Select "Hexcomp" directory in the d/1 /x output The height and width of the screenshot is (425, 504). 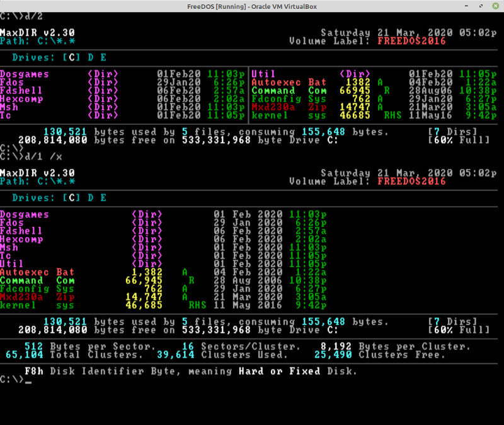pos(21,239)
